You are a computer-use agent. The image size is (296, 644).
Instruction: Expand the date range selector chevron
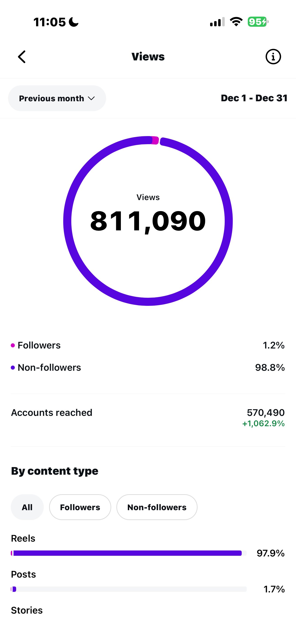pyautogui.click(x=91, y=99)
